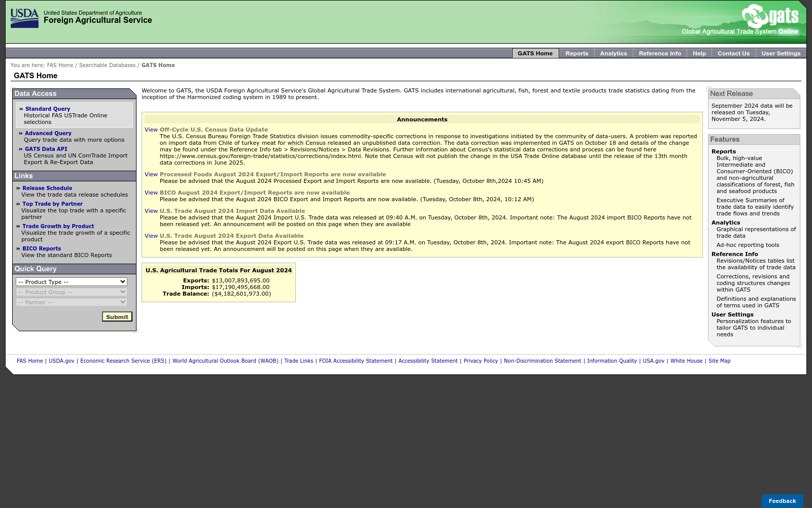Click the User Settings heading in Features

point(732,315)
